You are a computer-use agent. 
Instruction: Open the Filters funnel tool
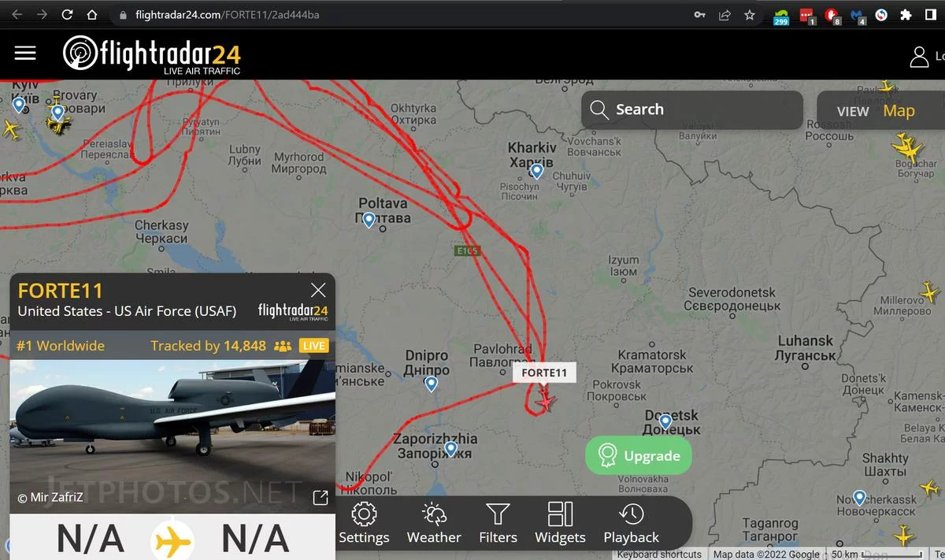tap(498, 524)
